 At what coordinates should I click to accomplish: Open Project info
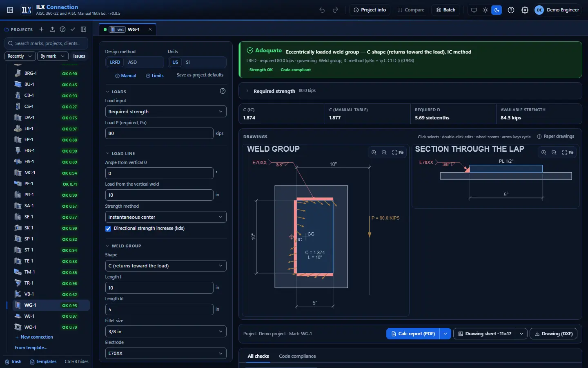(x=370, y=10)
